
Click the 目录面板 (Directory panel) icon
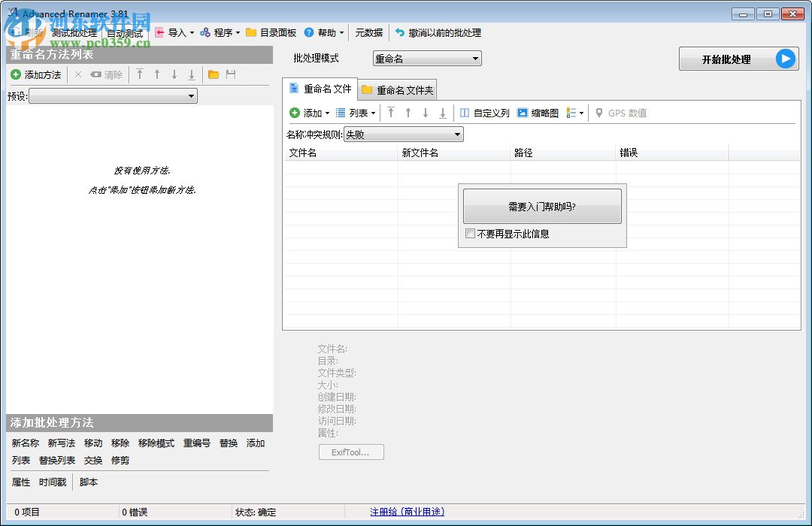271,32
